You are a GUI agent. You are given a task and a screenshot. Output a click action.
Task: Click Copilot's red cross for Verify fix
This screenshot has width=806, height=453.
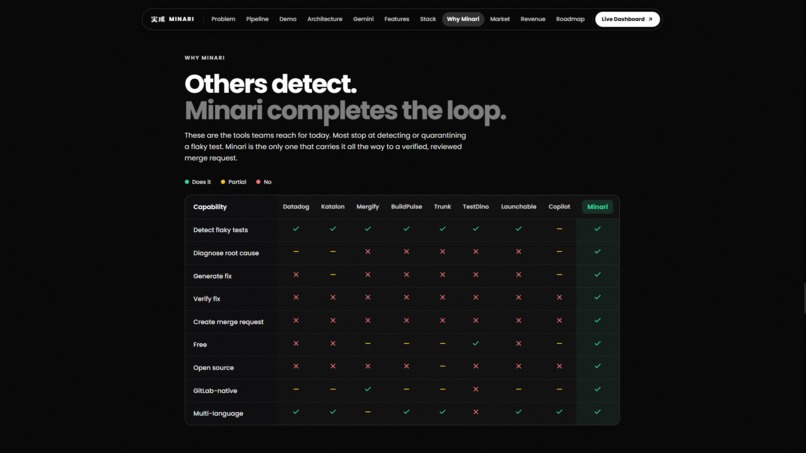pos(559,297)
